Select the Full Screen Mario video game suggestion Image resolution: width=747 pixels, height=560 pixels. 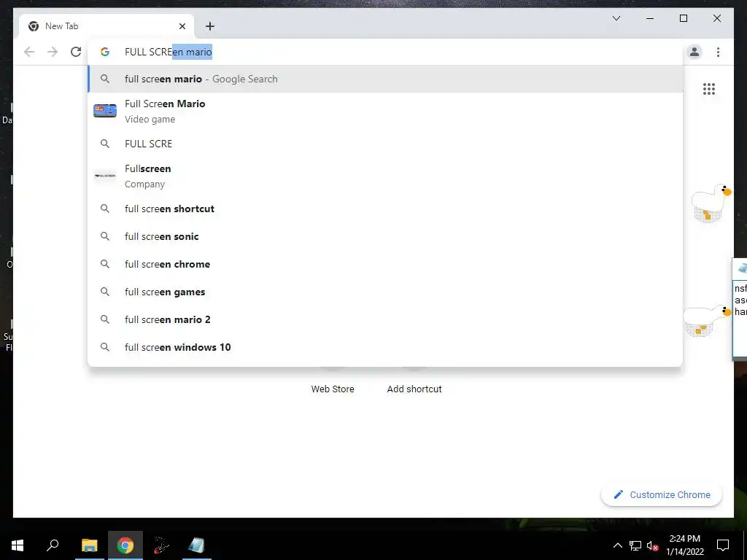385,112
